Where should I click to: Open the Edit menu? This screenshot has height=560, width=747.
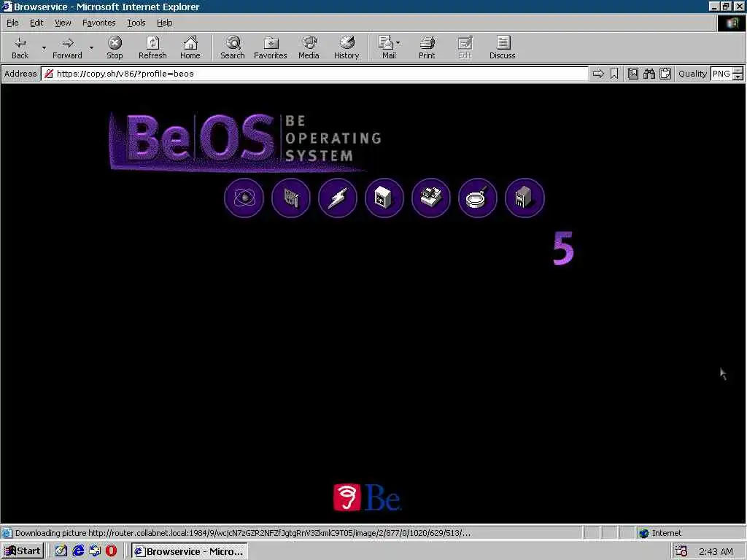[36, 23]
